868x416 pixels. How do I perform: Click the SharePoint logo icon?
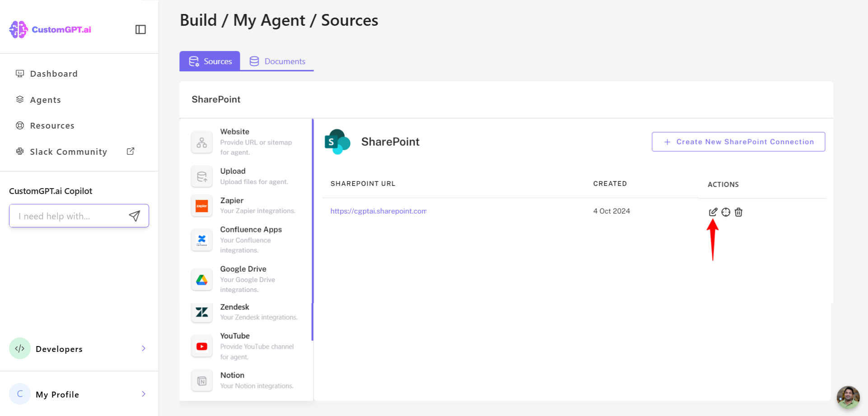click(x=337, y=142)
